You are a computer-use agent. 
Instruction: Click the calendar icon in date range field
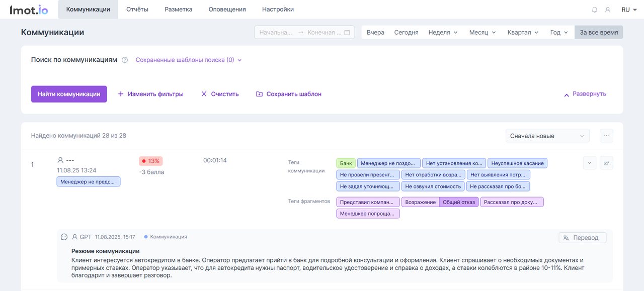click(x=347, y=32)
